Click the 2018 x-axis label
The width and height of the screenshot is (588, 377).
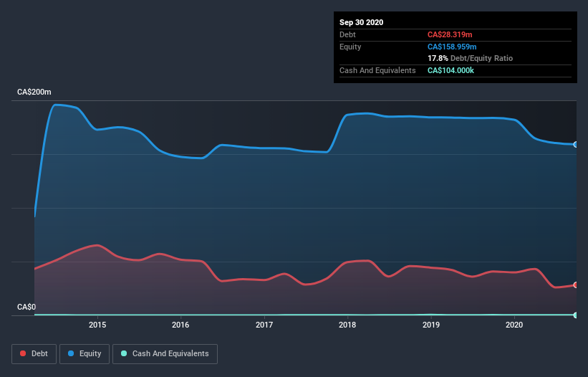click(x=347, y=325)
